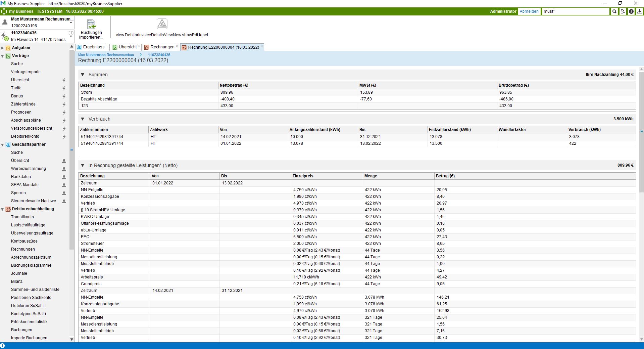The image size is (644, 349).
Task: Click the Abmelden logout button
Action: (529, 11)
